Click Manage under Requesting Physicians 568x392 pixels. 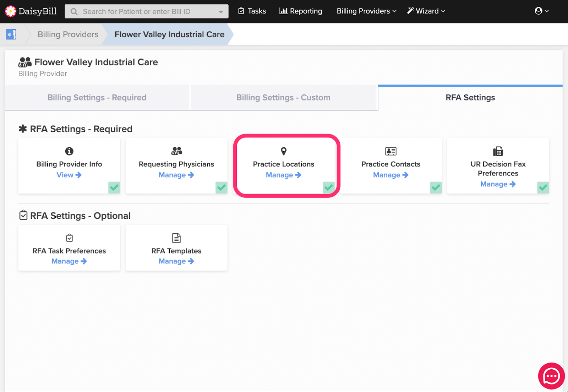click(176, 175)
